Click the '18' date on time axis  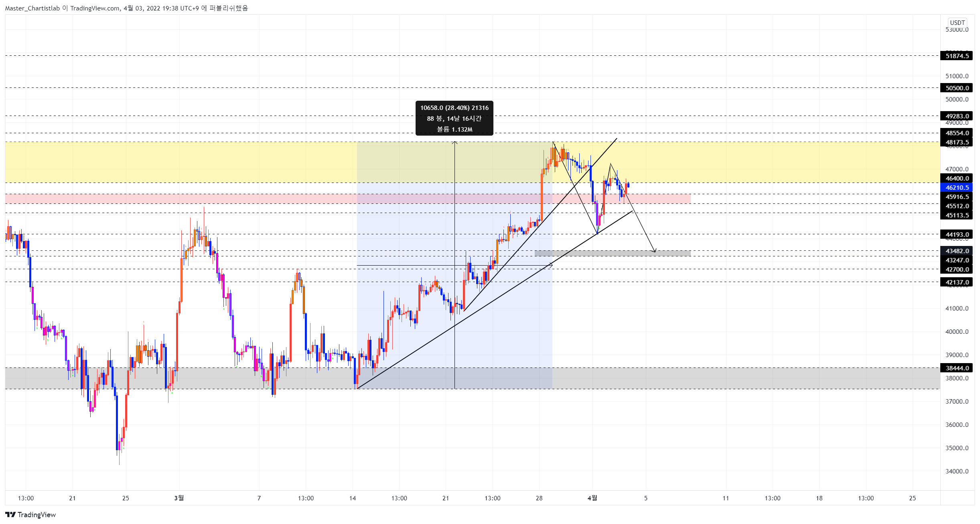[x=819, y=498]
